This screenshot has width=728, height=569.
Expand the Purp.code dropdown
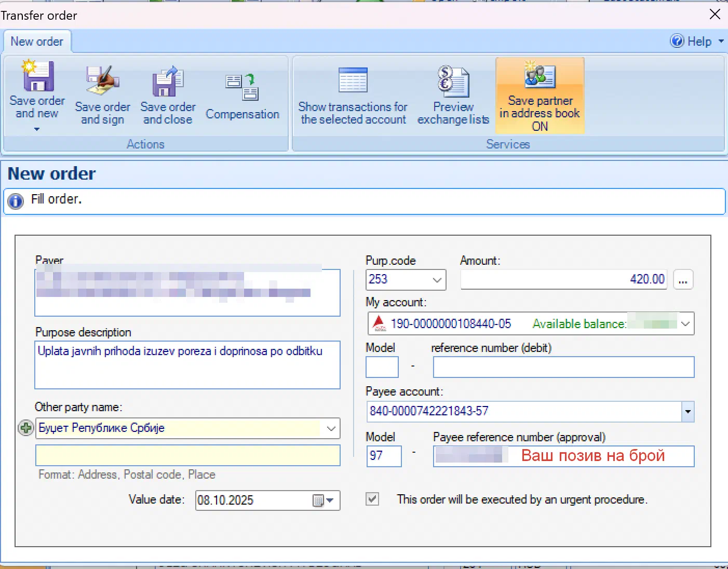point(437,280)
